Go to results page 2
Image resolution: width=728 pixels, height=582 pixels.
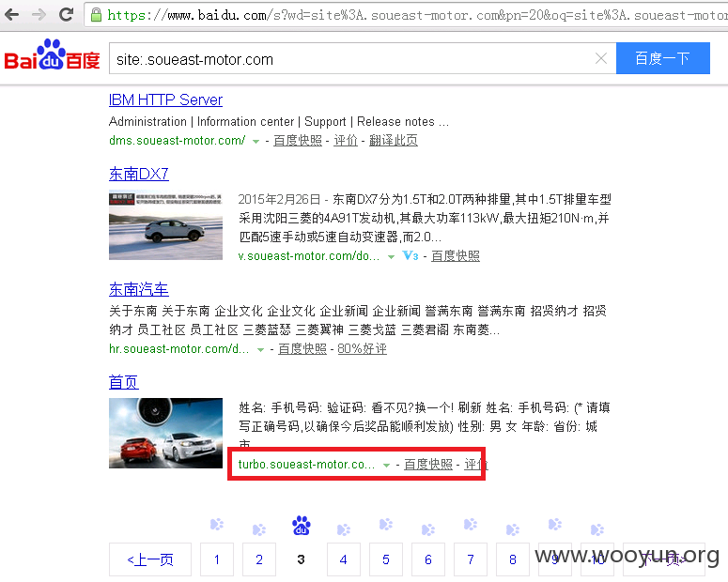point(259,559)
